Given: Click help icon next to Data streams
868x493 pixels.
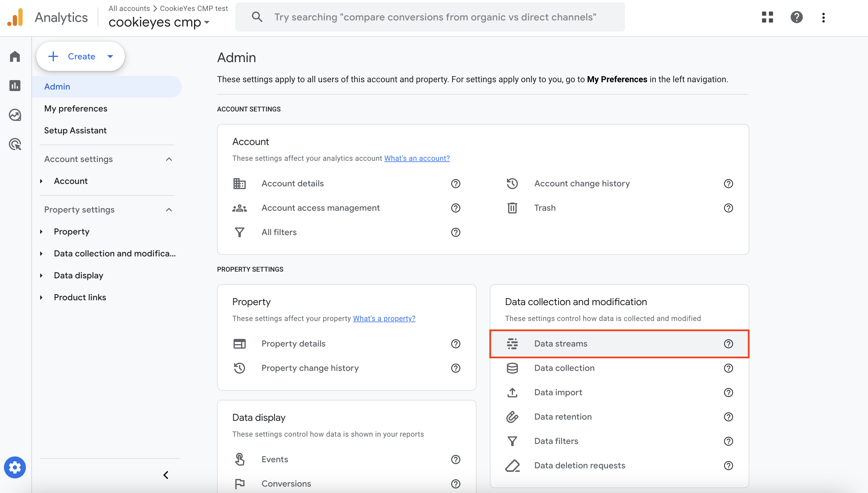Looking at the screenshot, I should (x=728, y=344).
